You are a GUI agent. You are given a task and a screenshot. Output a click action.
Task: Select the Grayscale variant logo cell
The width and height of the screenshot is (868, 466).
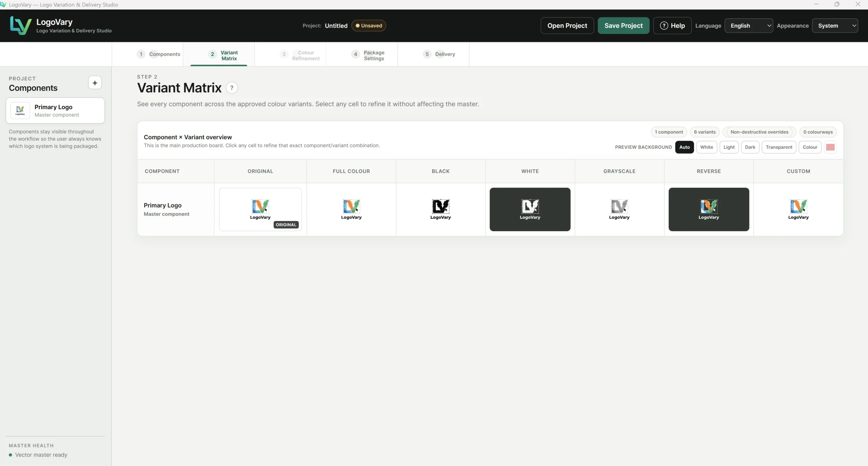(x=619, y=209)
